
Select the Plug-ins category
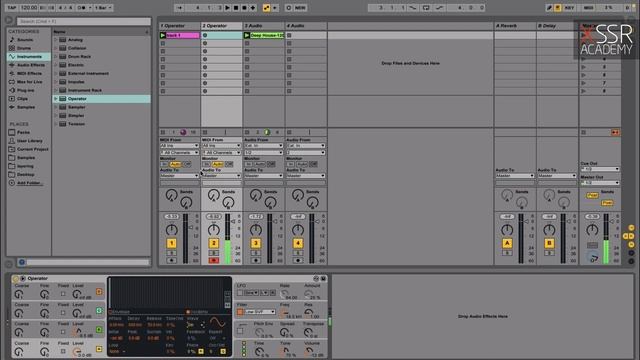[x=29, y=90]
